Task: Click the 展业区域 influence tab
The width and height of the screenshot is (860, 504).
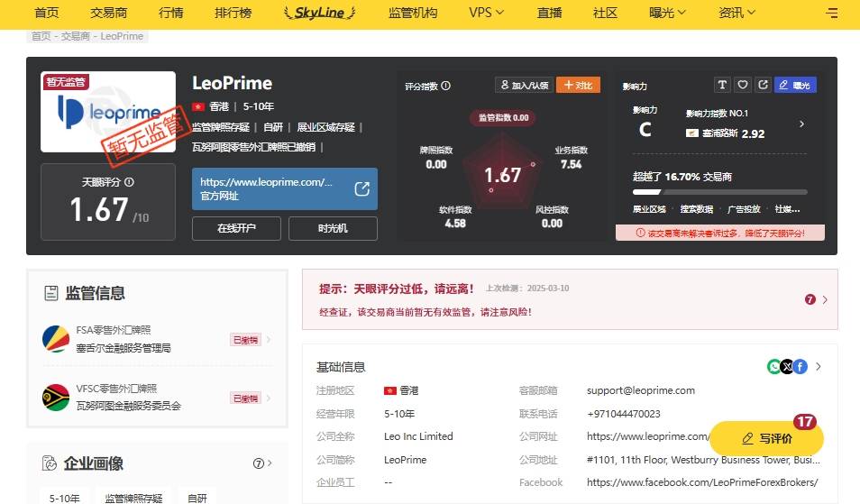Action: 649,209
